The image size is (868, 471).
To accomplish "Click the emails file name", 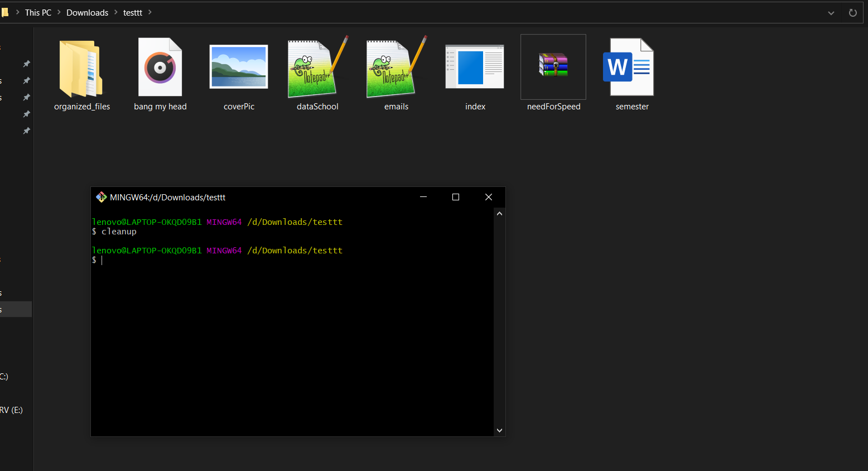I will (396, 107).
